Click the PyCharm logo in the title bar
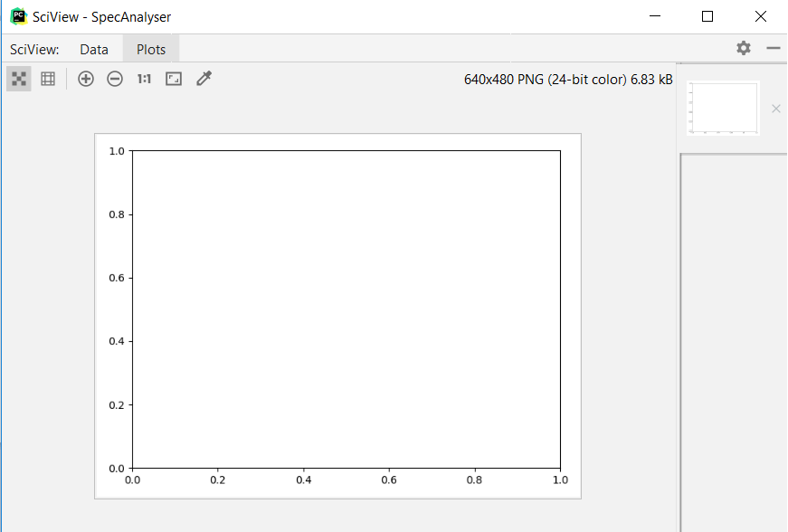 [18, 15]
